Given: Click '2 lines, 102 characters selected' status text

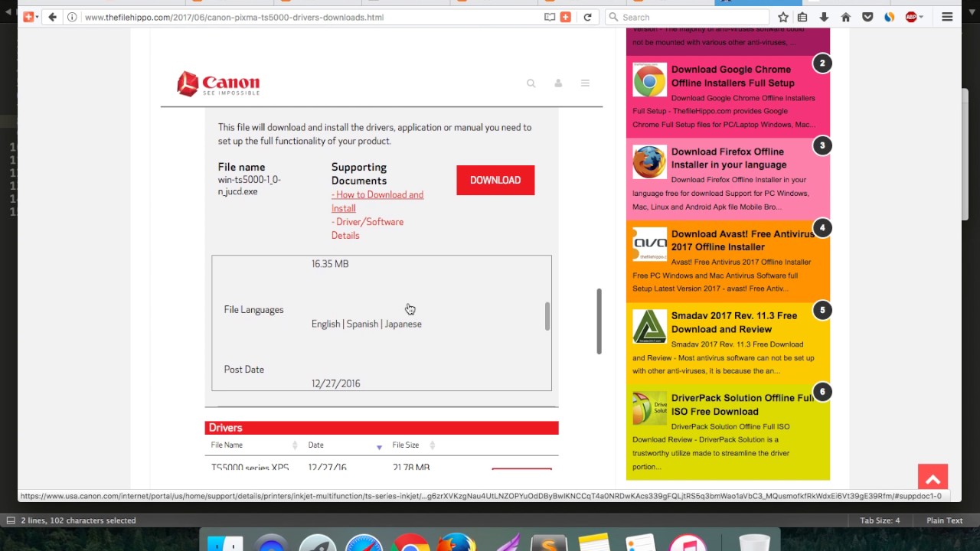Looking at the screenshot, I should 78,520.
